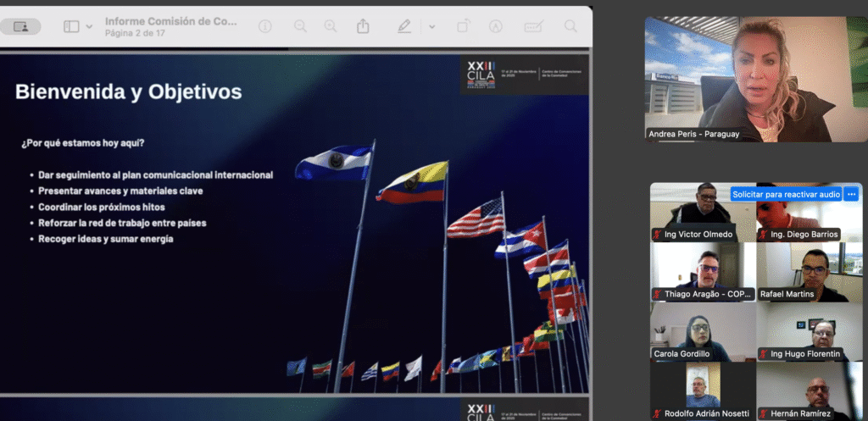The image size is (868, 421).
Task: Select the highlight pen tool
Action: point(405,26)
